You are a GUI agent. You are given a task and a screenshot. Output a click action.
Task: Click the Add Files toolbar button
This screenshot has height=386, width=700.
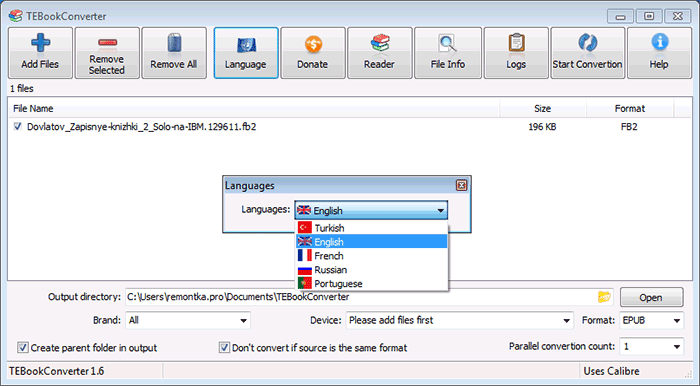coord(40,53)
